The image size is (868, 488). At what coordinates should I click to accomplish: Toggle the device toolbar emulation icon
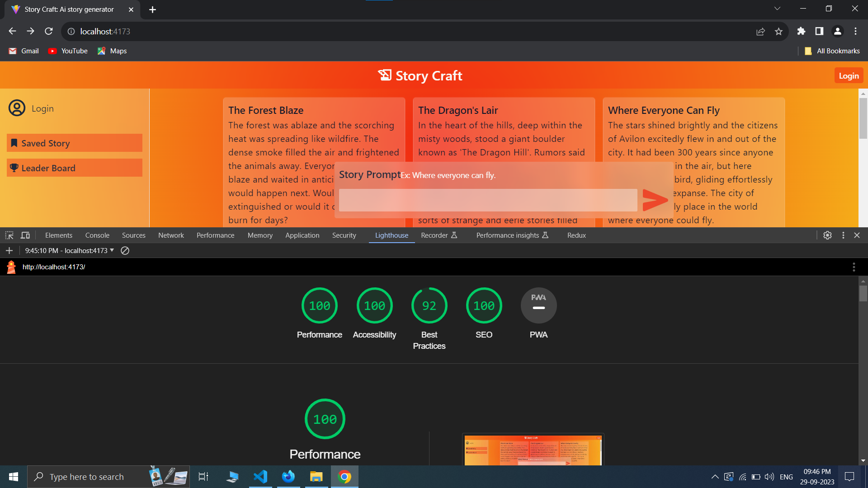point(25,235)
